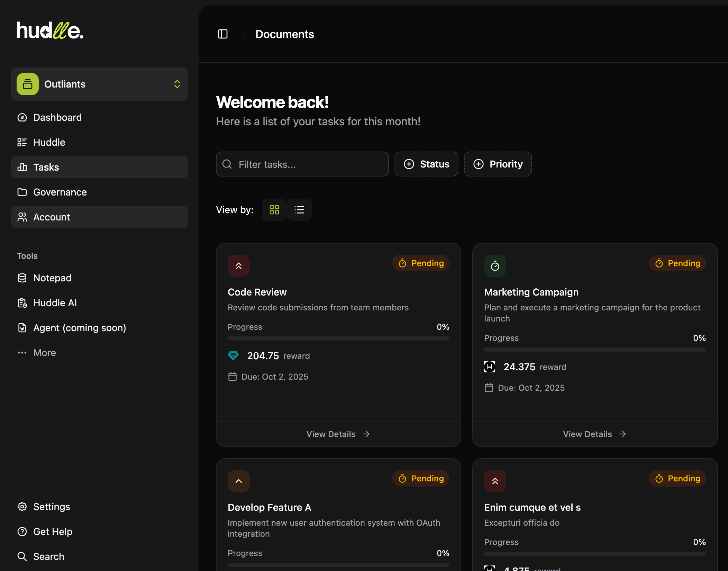Click the H token reward icon
Image resolution: width=728 pixels, height=571 pixels.
click(x=489, y=367)
